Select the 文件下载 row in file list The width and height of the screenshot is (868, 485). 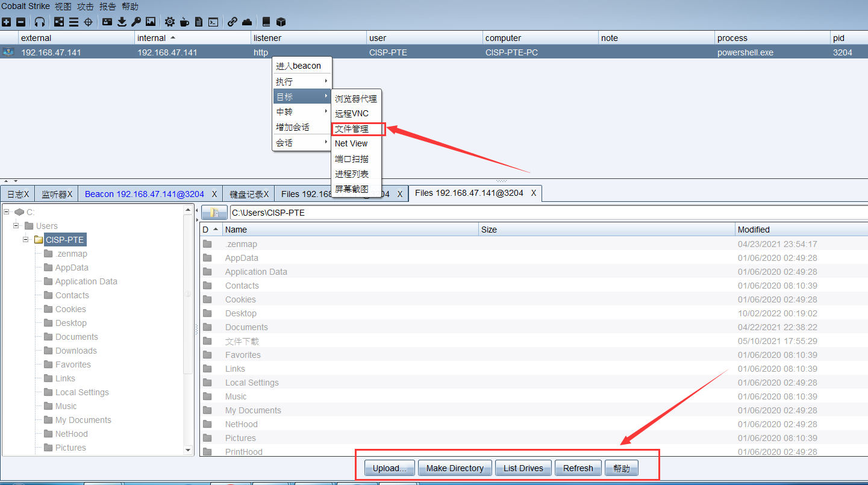click(x=535, y=341)
